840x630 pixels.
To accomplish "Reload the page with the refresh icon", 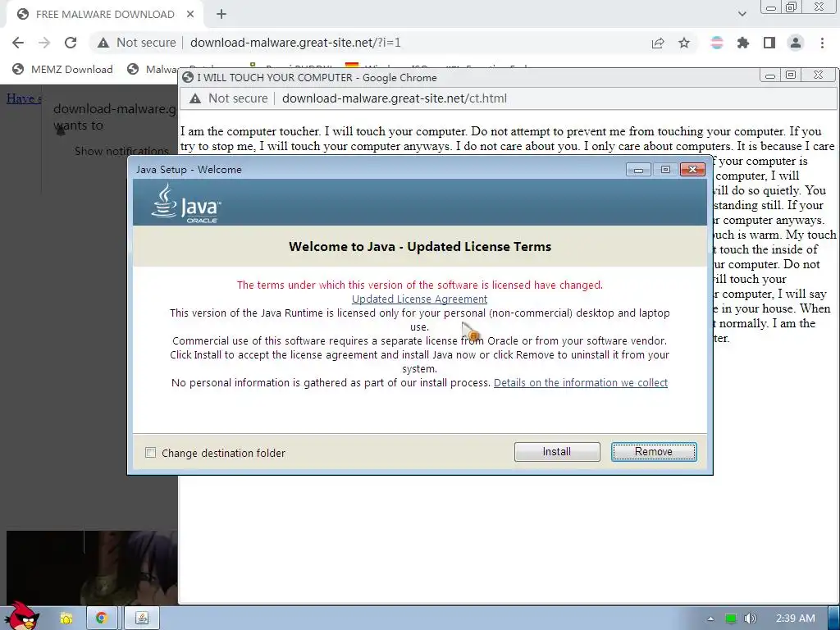I will pos(71,43).
